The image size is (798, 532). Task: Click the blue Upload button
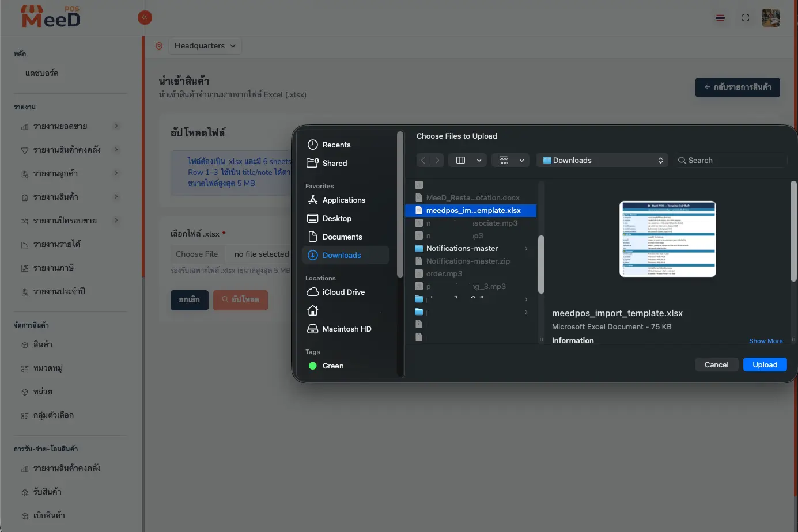765,365
